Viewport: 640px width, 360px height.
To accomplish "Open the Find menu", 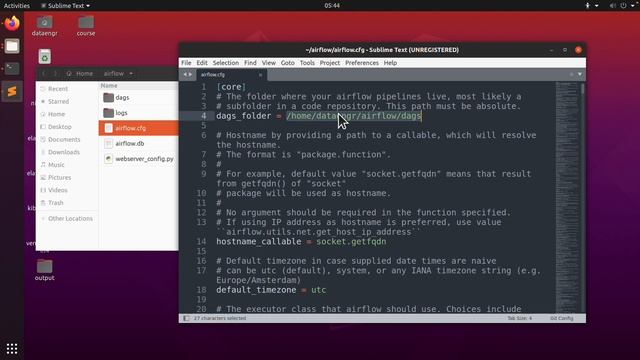I will pyautogui.click(x=250, y=63).
